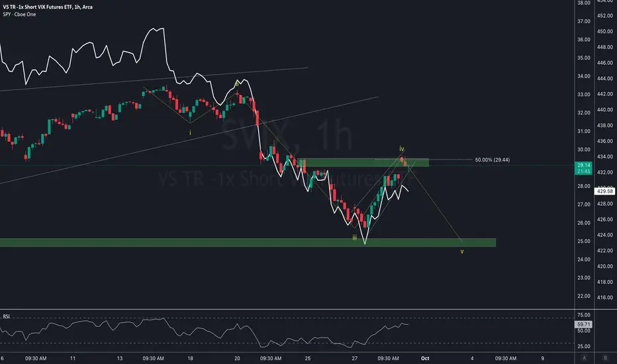
Task: Click the 25.00 level on the SVIX price axis
Action: (x=583, y=241)
